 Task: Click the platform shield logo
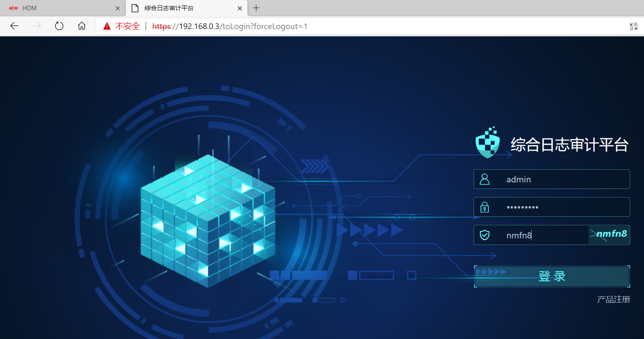tap(487, 142)
